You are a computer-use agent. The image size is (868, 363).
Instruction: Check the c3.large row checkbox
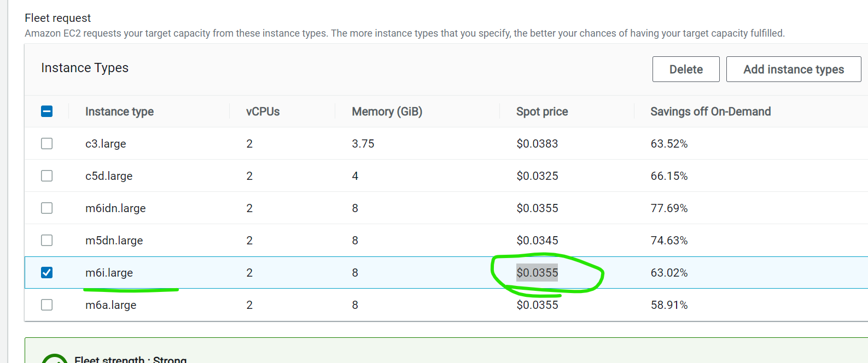pos(47,143)
